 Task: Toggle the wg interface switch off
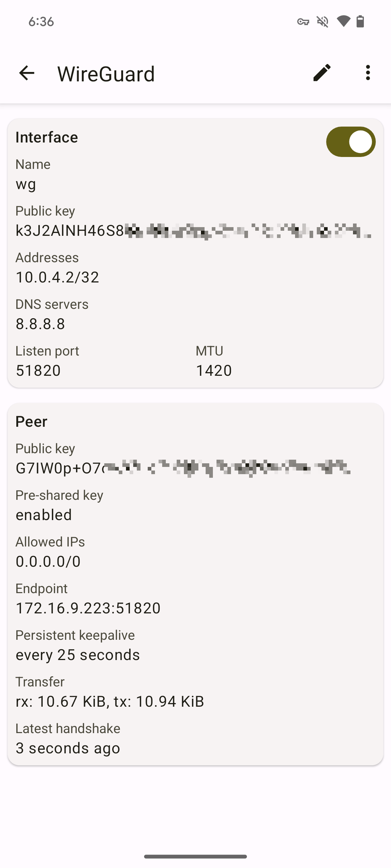pos(351,142)
